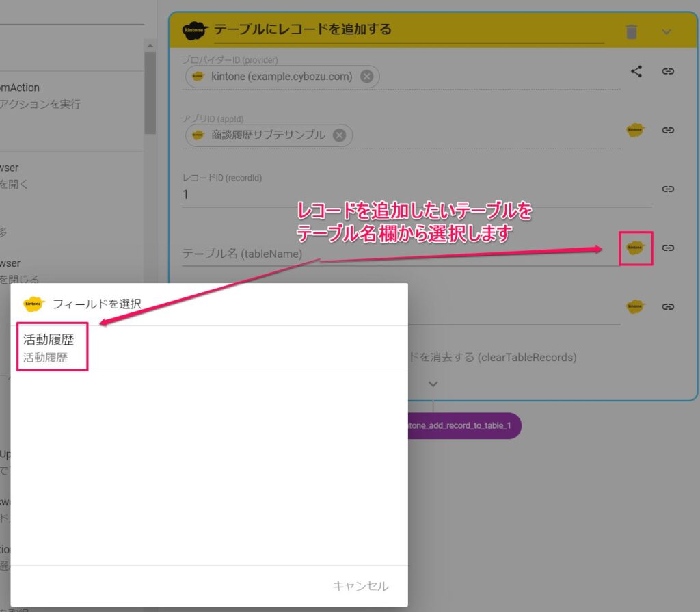Open the link icon next to プロバイダーID

coord(668,70)
